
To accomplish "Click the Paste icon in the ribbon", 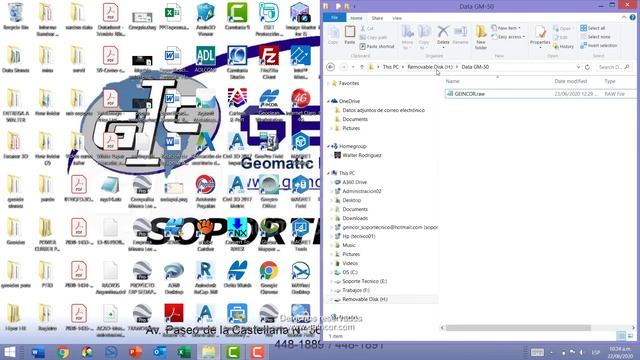I will click(x=350, y=35).
